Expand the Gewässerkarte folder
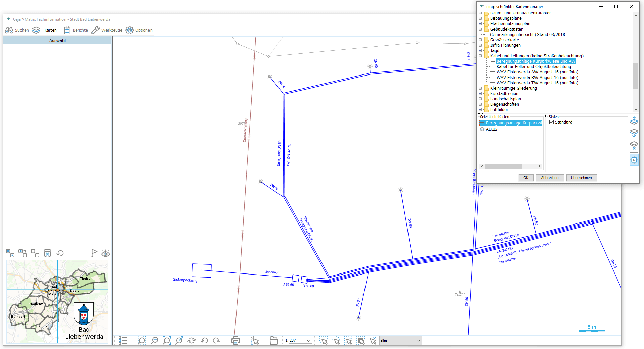 coord(480,40)
